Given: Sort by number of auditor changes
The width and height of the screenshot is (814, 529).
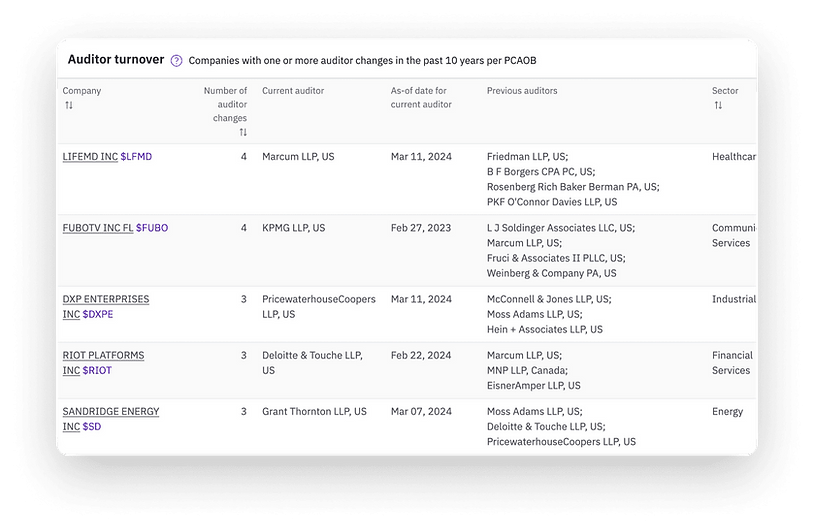Looking at the screenshot, I should pos(243,132).
